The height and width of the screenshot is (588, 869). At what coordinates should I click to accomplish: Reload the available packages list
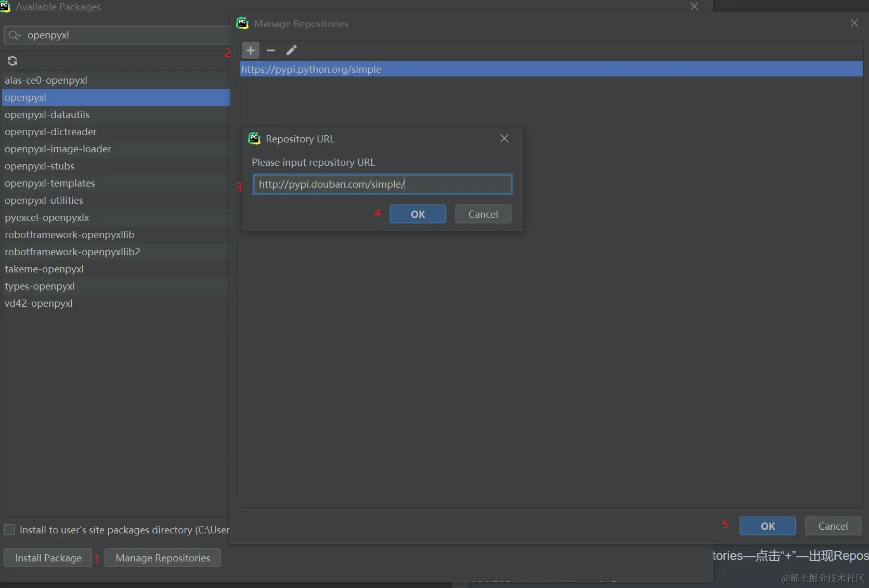coord(12,61)
